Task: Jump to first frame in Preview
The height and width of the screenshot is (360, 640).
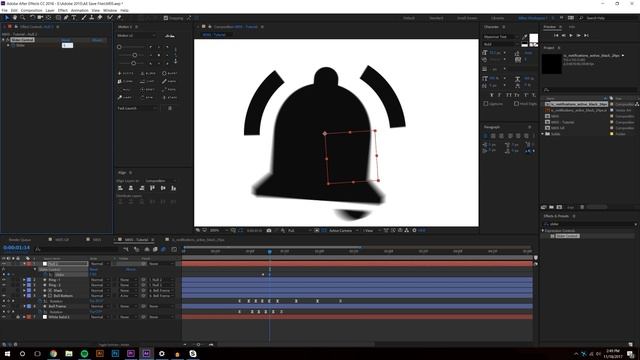Action: point(556,36)
